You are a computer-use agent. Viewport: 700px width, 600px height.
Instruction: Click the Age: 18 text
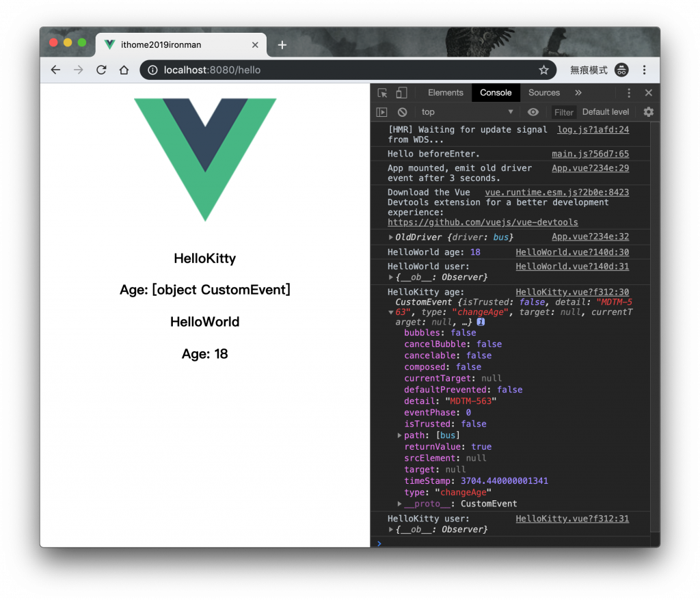(205, 354)
